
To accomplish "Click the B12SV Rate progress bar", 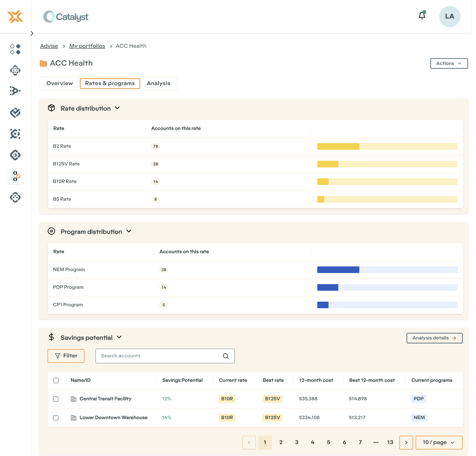I will 387,164.
